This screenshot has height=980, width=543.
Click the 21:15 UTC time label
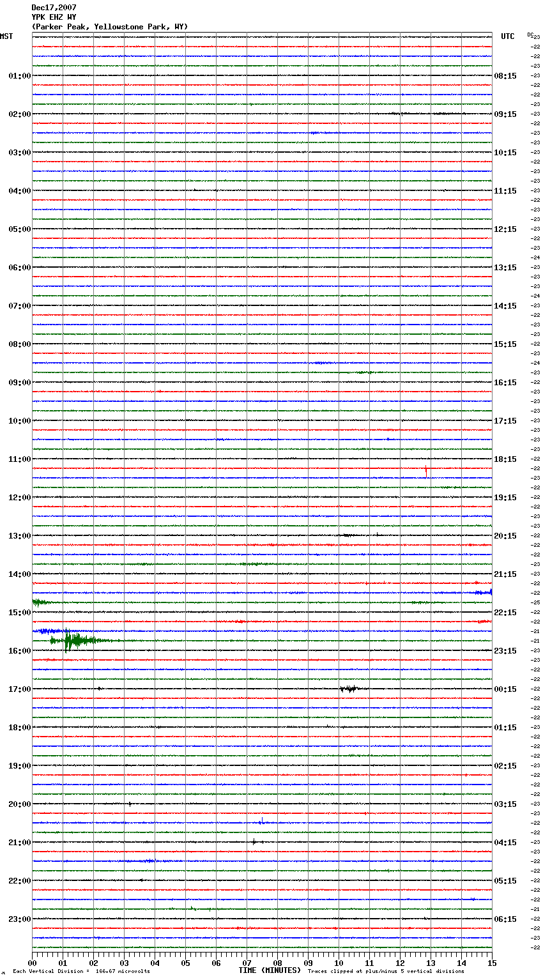coord(505,574)
